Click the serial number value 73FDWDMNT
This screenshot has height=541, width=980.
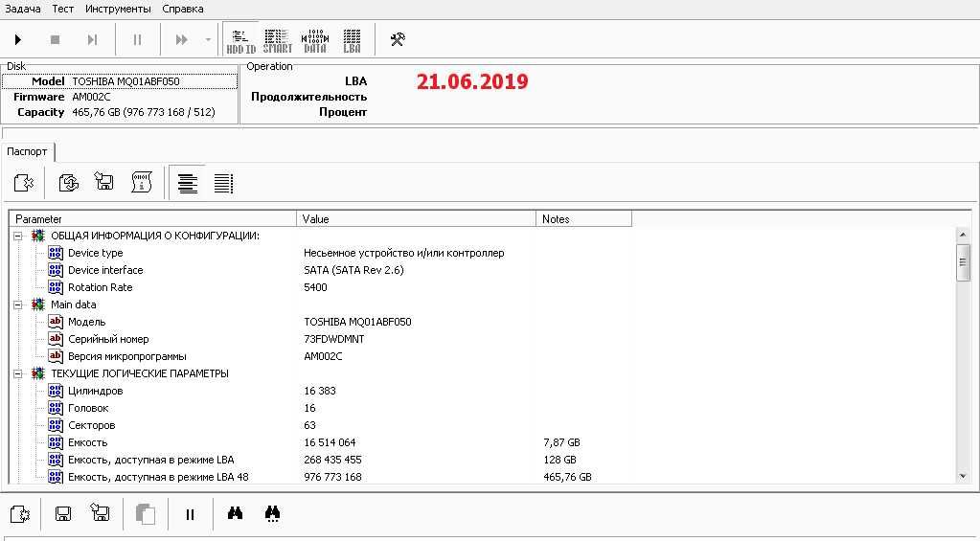[333, 339]
